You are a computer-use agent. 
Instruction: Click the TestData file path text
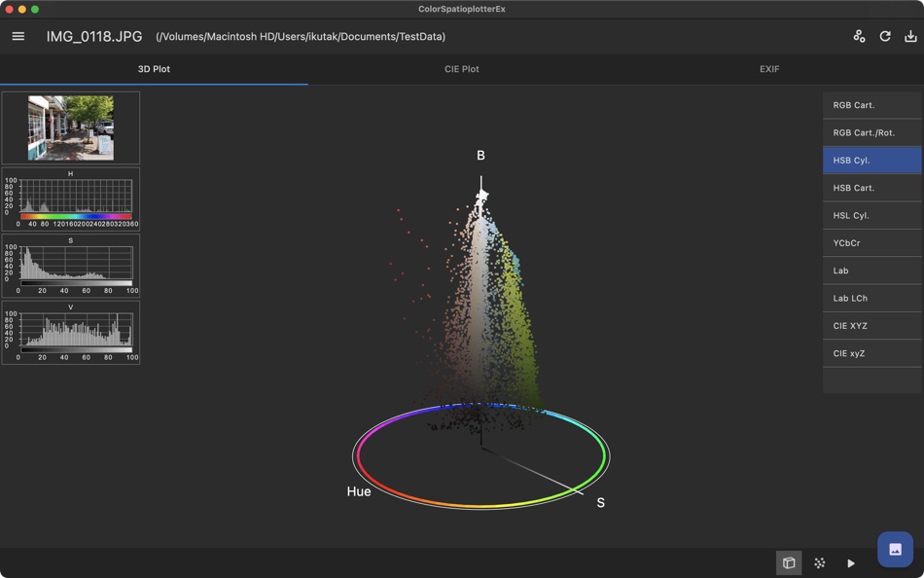click(301, 37)
